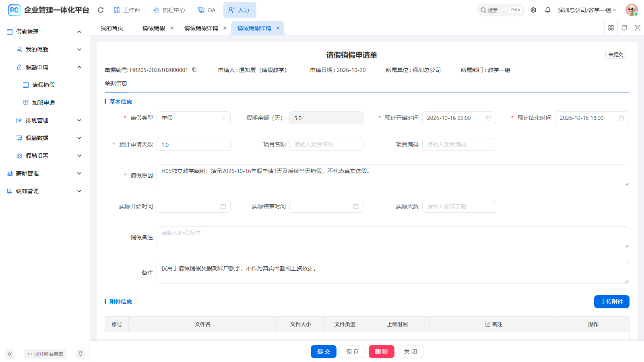Image resolution: width=644 pixels, height=362 pixels.
Task: Reload the current tab content icon
Action: (624, 28)
